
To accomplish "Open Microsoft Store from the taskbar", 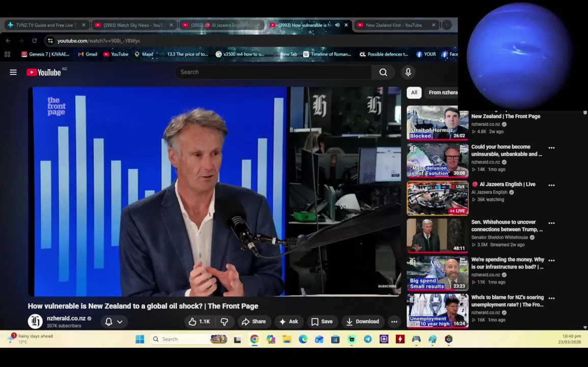I will tap(335, 339).
